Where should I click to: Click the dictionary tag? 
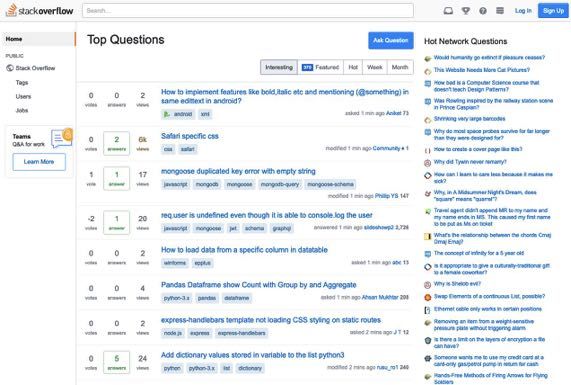click(x=250, y=368)
